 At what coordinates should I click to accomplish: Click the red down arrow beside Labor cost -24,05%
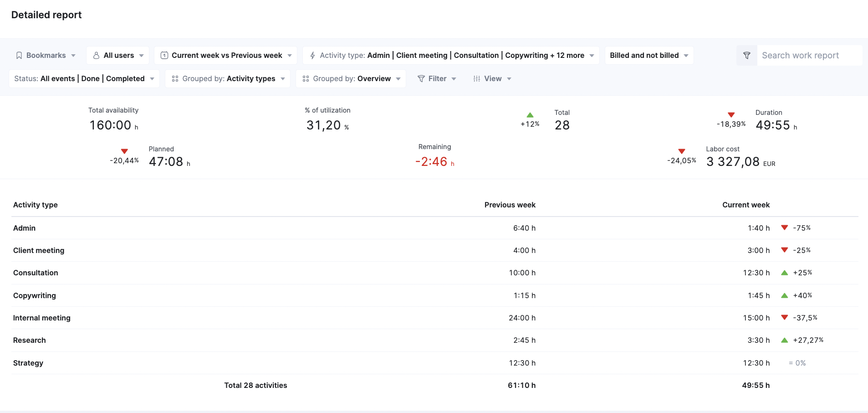click(682, 151)
